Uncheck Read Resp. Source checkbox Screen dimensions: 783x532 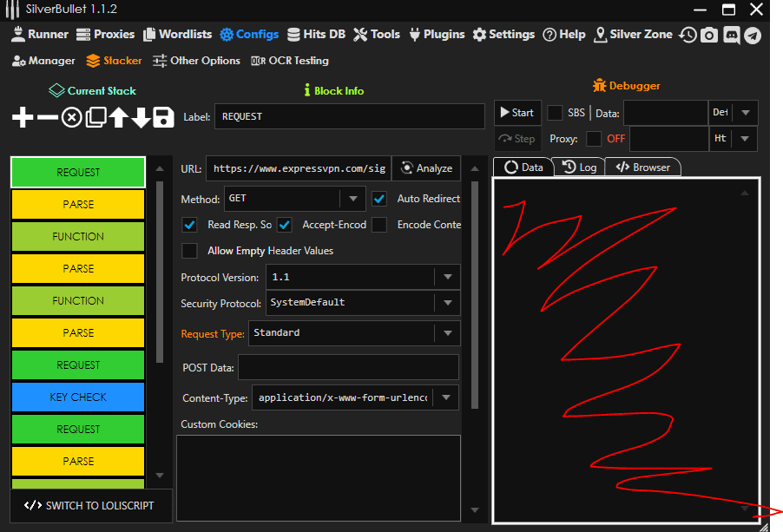pyautogui.click(x=189, y=225)
